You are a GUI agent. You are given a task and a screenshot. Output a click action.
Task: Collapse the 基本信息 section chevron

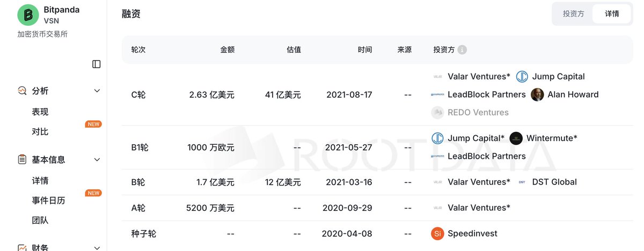tap(97, 160)
